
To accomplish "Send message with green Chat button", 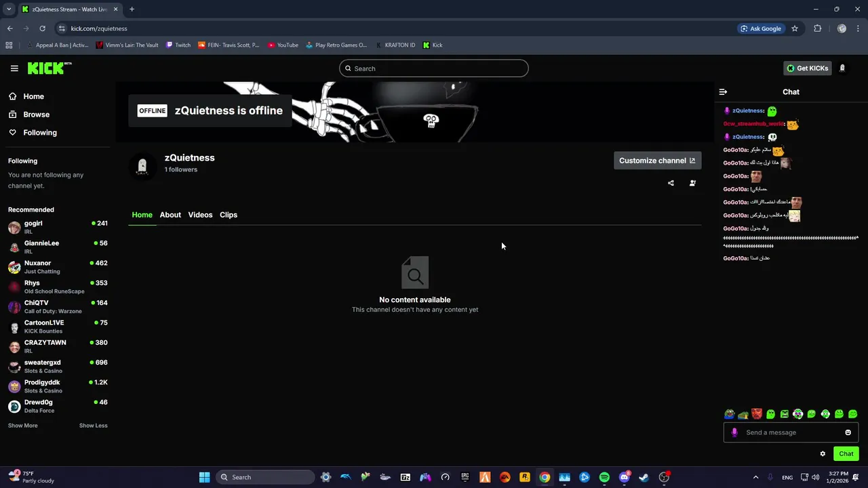I will tap(846, 454).
